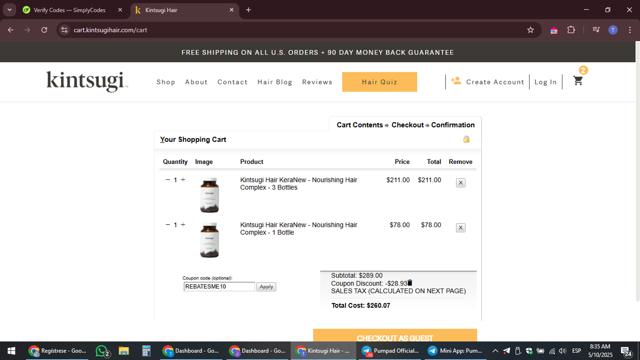Visit the Hair Blog
Image resolution: width=640 pixels, height=360 pixels.
(275, 82)
